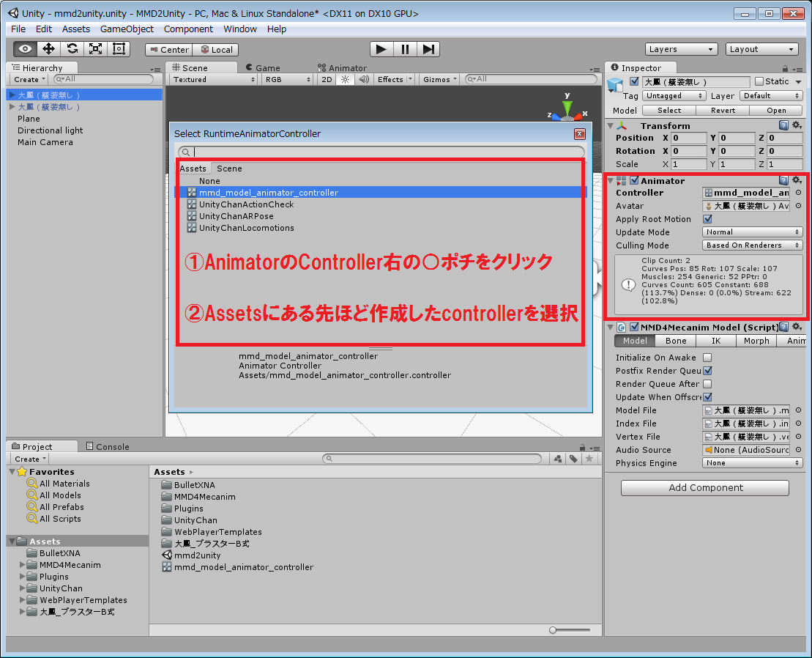Click the picker dialog search field
812x658 pixels.
pyautogui.click(x=381, y=152)
